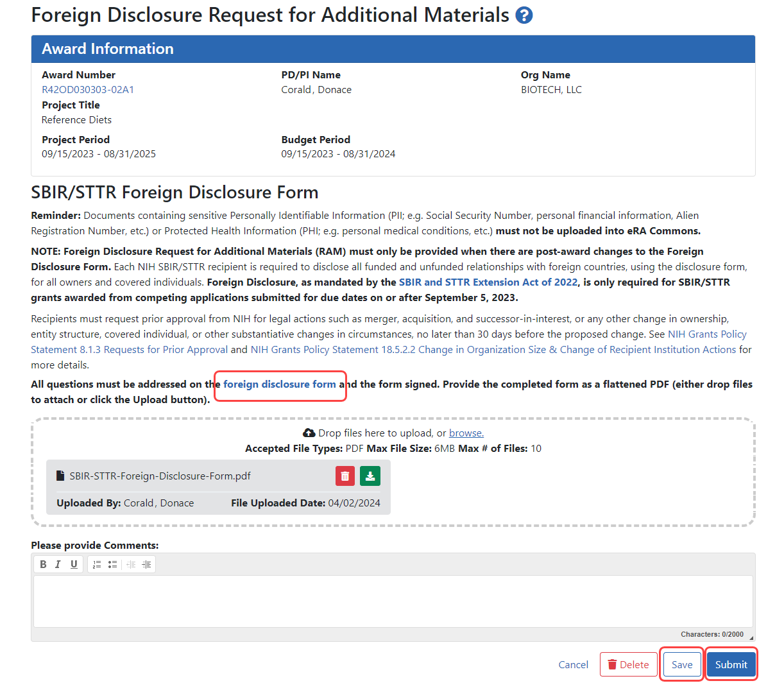Click the red Delete request button
This screenshot has height=690, width=784.
point(628,665)
